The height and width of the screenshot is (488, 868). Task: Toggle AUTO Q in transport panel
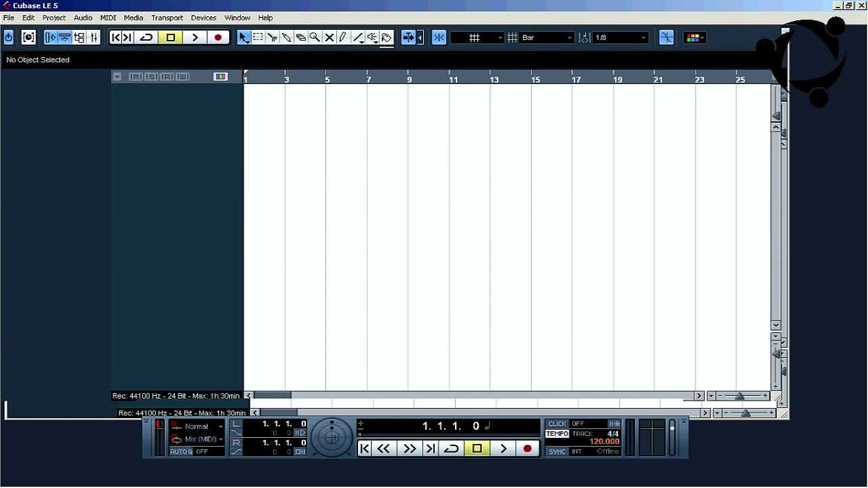point(181,451)
